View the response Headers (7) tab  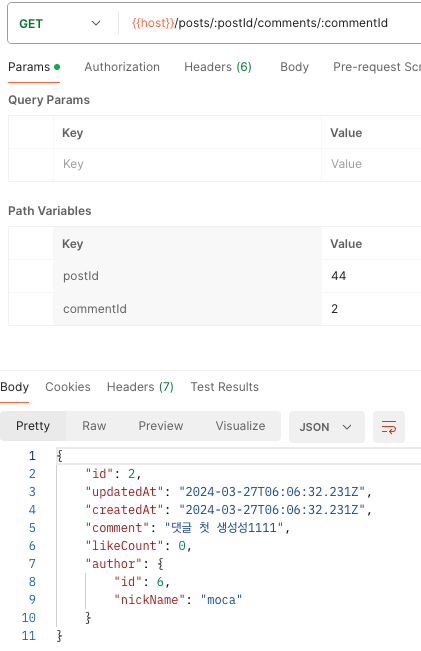tap(140, 387)
